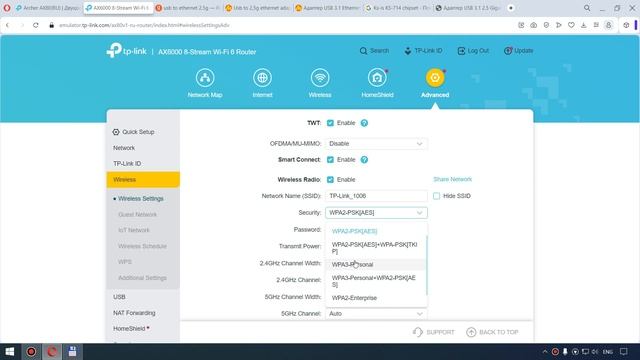Go back in the browser
640x360 pixels.
click(7, 25)
